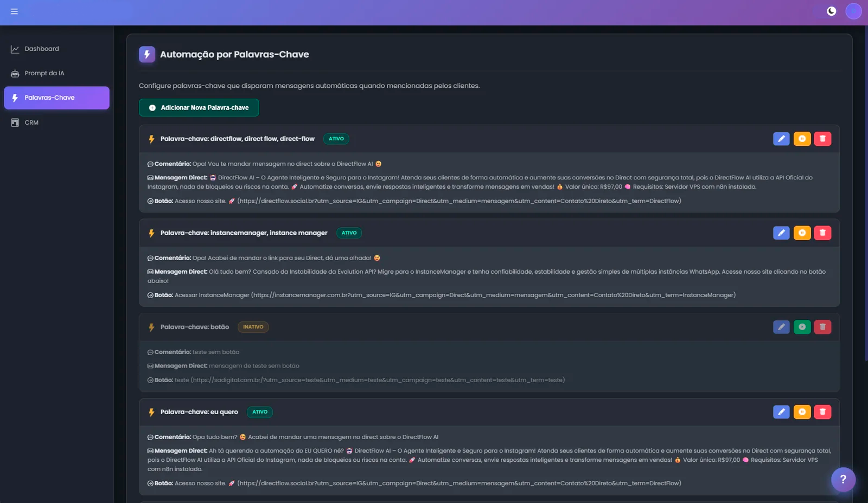Open the edit pencil for the instancemanager keyword
The image size is (868, 503).
pos(781,233)
